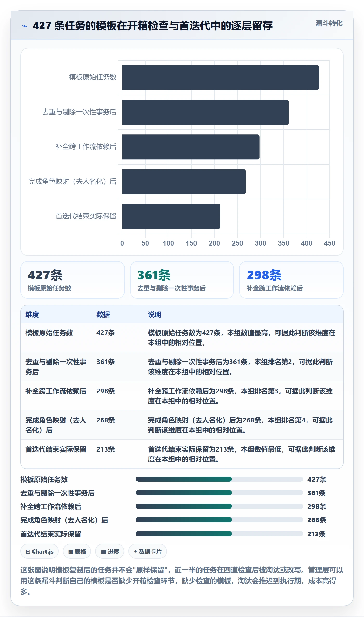
Task: Click the 298条 stat card
Action: pyautogui.click(x=291, y=280)
